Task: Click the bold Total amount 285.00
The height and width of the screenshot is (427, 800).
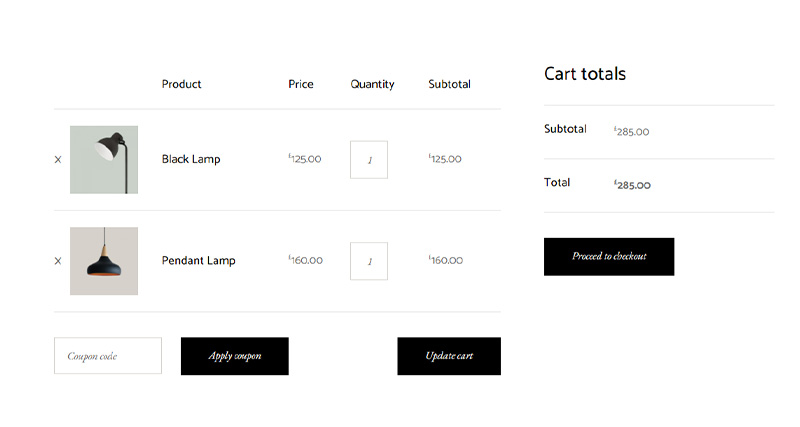Action: [x=632, y=185]
